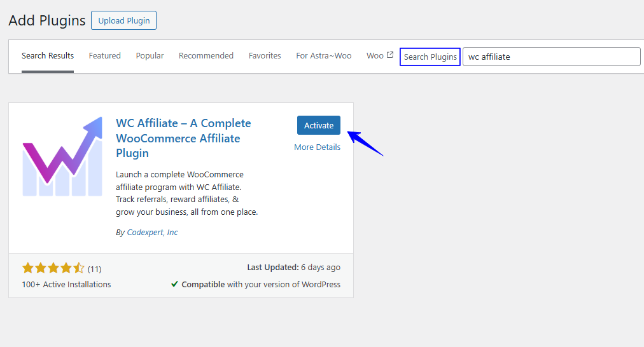Activate the WC Affiliate plugin

pos(319,125)
